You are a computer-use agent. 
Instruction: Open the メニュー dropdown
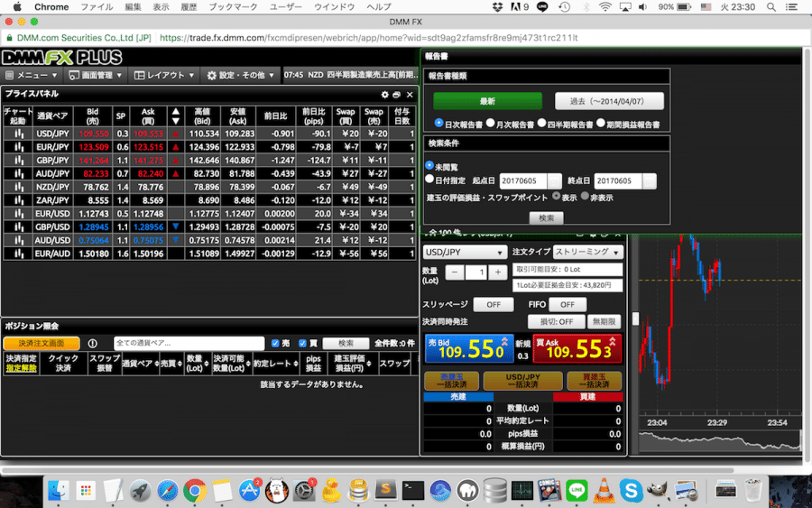click(x=31, y=75)
